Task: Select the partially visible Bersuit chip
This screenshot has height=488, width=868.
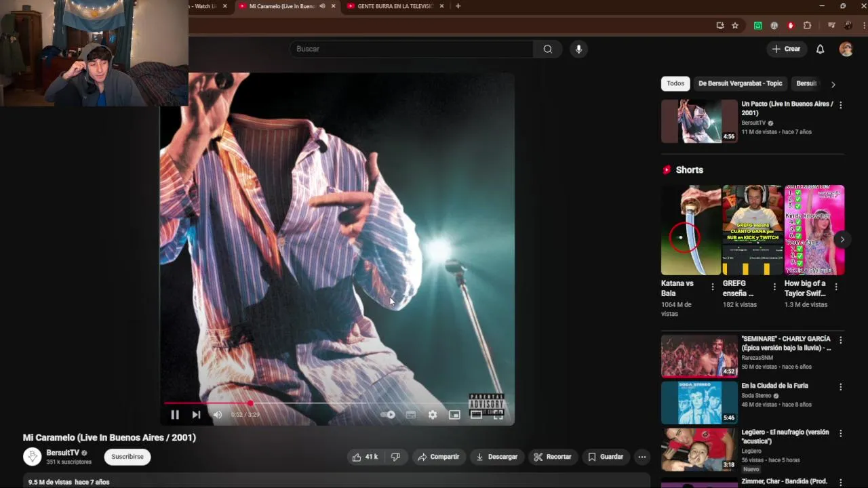Action: [x=806, y=83]
